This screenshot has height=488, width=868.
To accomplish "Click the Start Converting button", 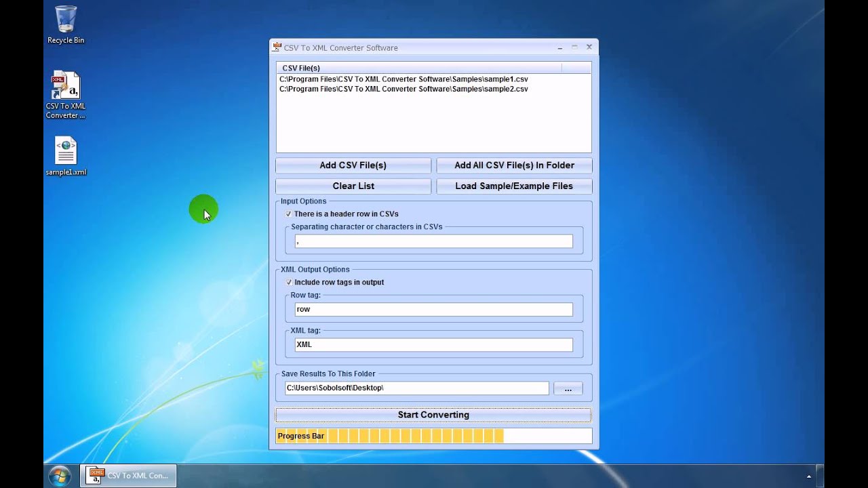I will (433, 415).
